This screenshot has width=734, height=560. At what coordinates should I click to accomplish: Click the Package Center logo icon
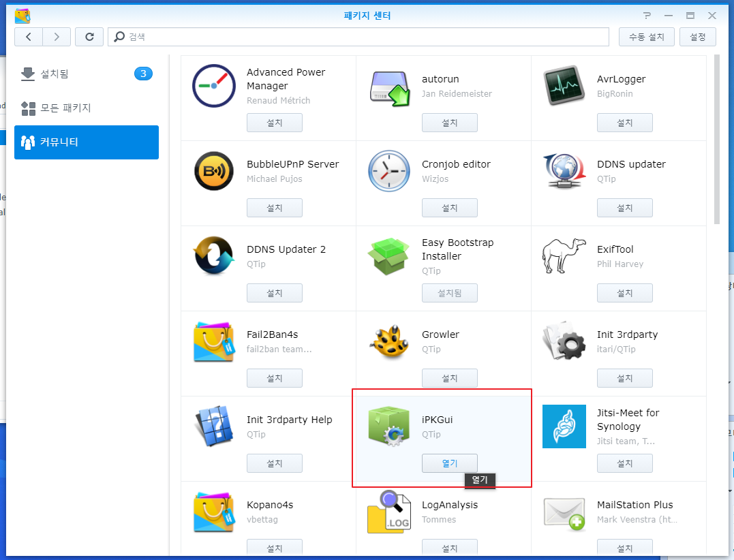pos(22,16)
